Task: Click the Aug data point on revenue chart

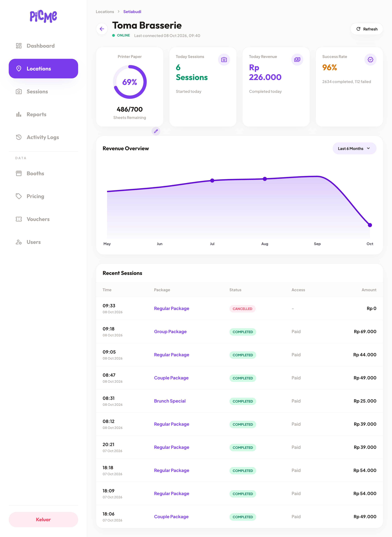Action: click(x=265, y=179)
